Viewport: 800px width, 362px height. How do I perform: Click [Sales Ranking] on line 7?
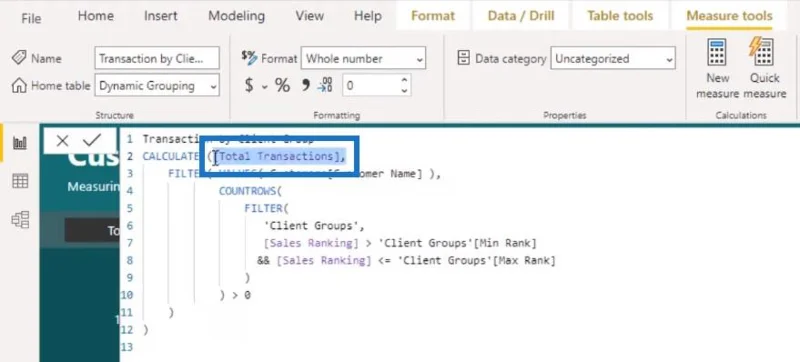pos(312,243)
